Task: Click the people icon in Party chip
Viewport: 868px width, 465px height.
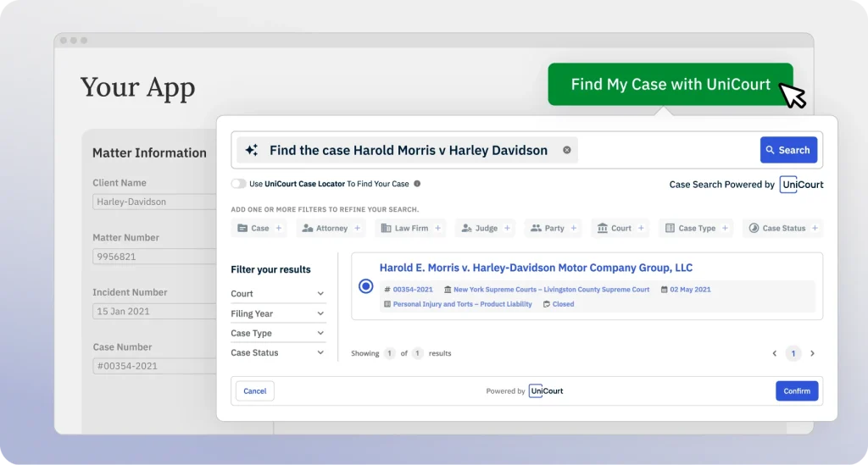Action: (x=536, y=228)
